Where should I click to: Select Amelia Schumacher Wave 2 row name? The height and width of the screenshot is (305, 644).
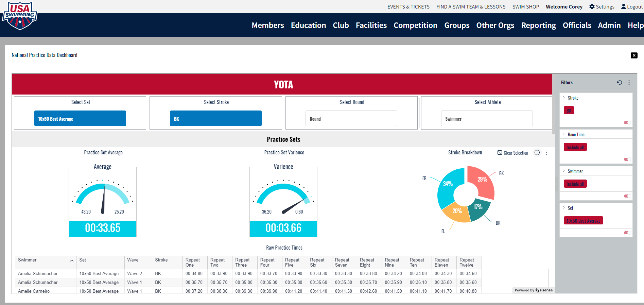(x=38, y=273)
